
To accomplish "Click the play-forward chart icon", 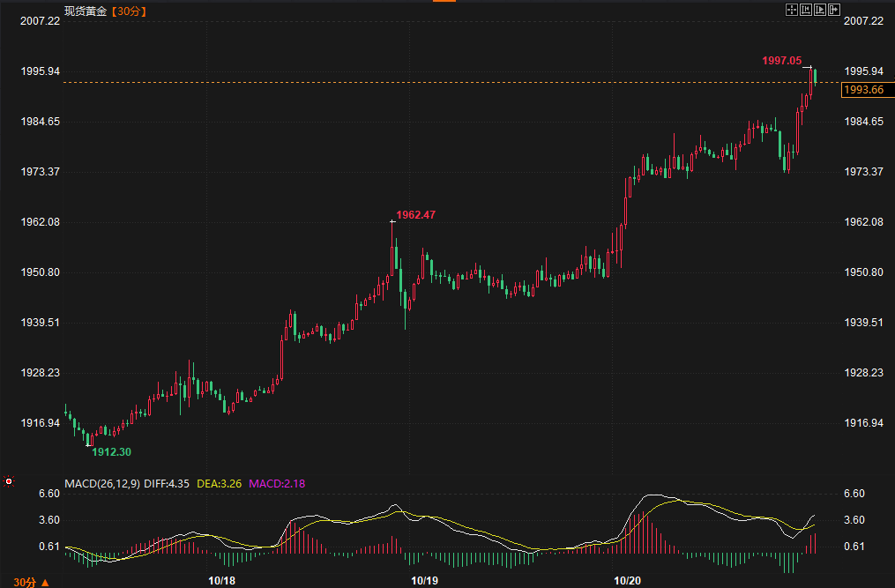I will [819, 10].
